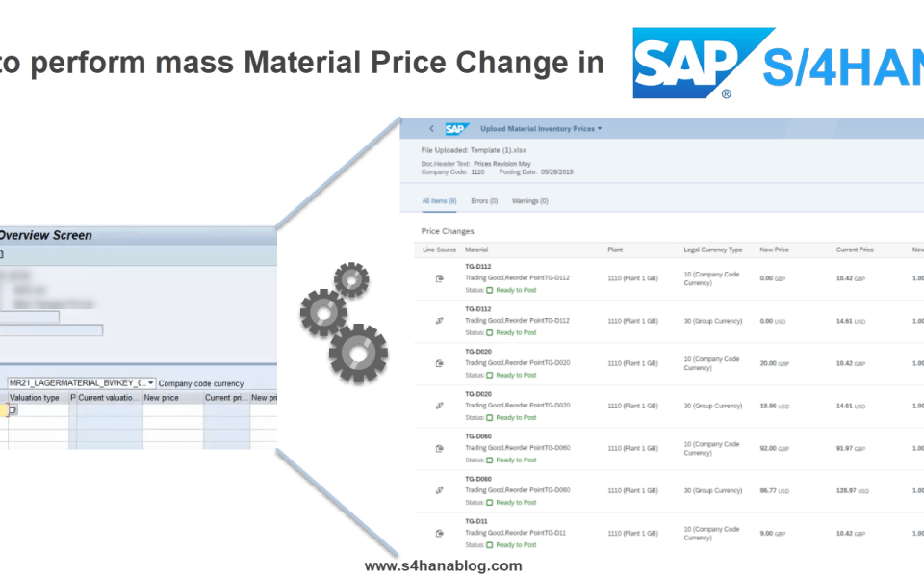Click the New Price column header

774,250
